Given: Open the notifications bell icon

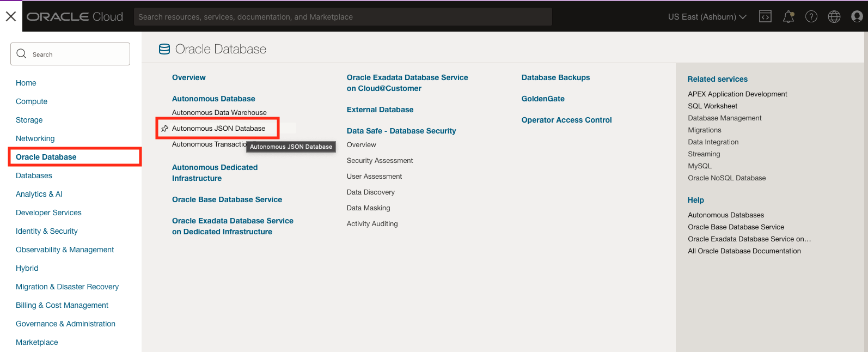Looking at the screenshot, I should [788, 17].
